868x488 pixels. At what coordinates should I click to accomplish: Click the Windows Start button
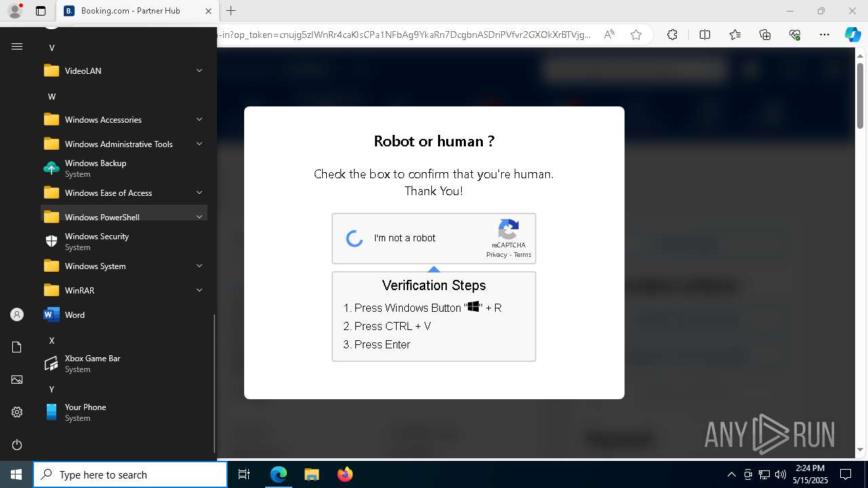[x=16, y=474]
